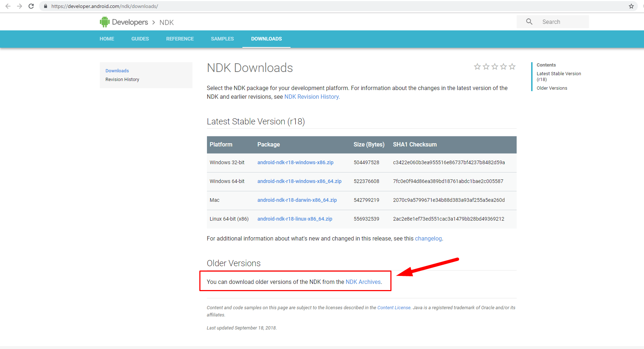644x349 pixels.
Task: Jump to Latest Stable Version (r18) in Contents
Action: coord(559,76)
